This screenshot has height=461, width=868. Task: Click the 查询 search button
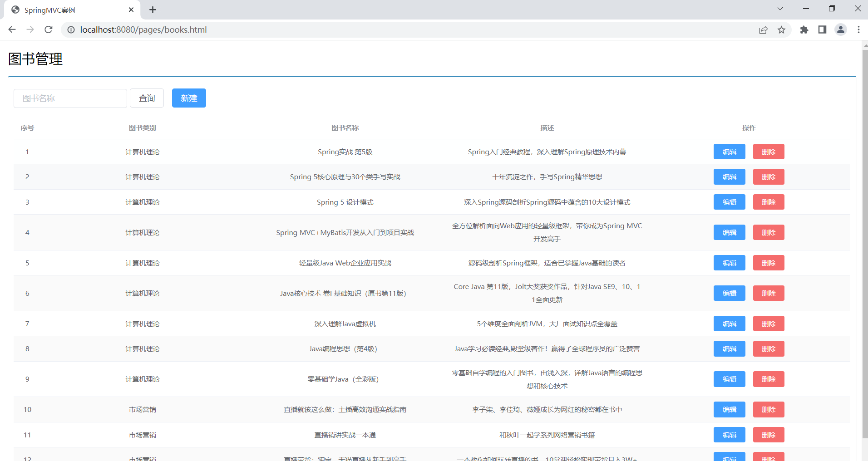pyautogui.click(x=147, y=98)
